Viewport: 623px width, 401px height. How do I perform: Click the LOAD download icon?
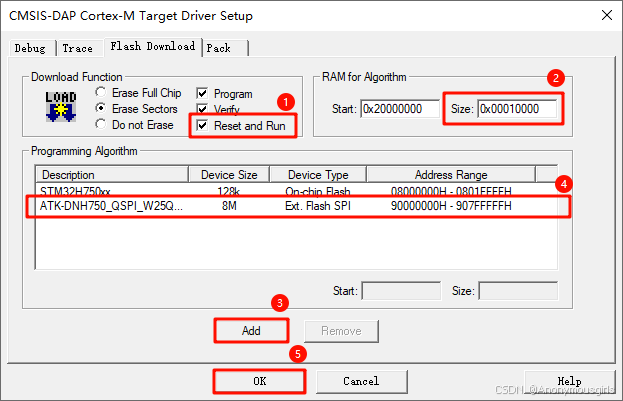click(x=60, y=107)
